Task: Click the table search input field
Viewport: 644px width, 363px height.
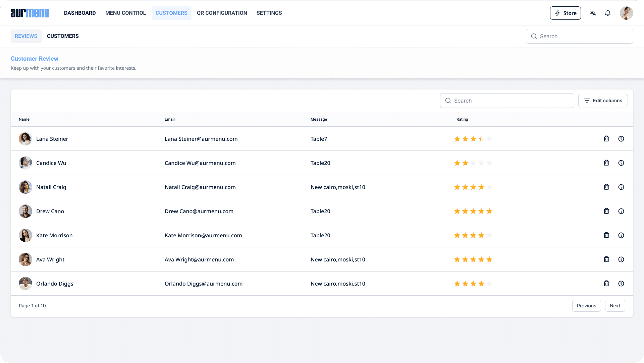Action: pyautogui.click(x=506, y=100)
